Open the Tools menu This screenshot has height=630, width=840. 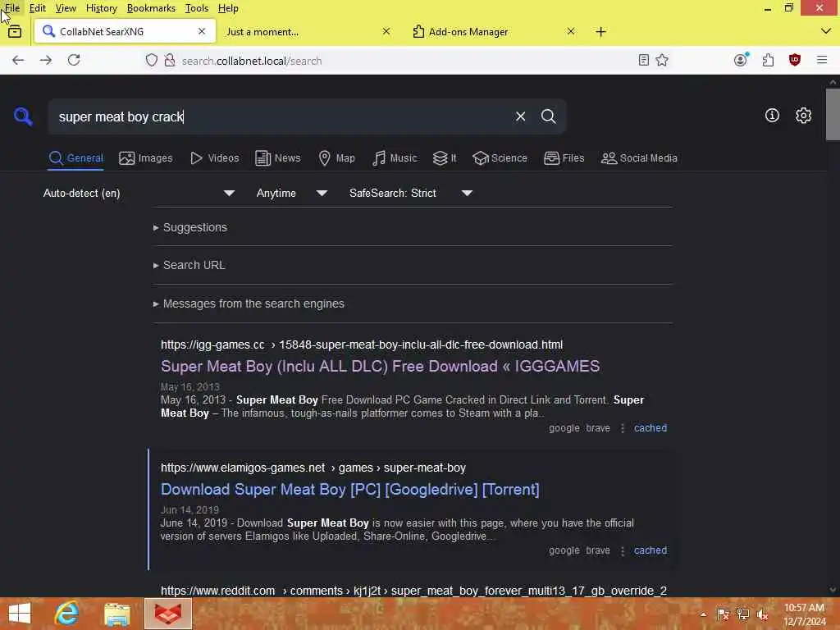point(197,8)
